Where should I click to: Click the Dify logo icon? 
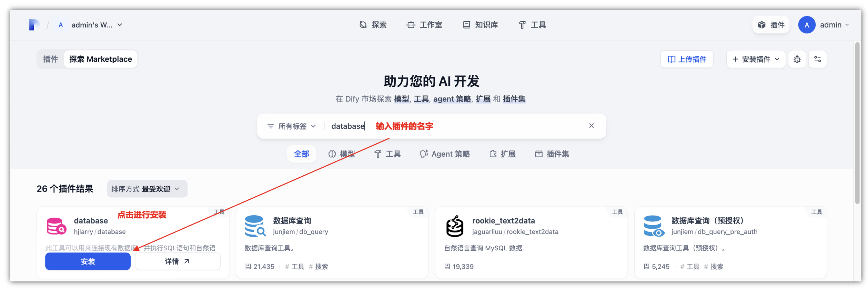[x=34, y=25]
